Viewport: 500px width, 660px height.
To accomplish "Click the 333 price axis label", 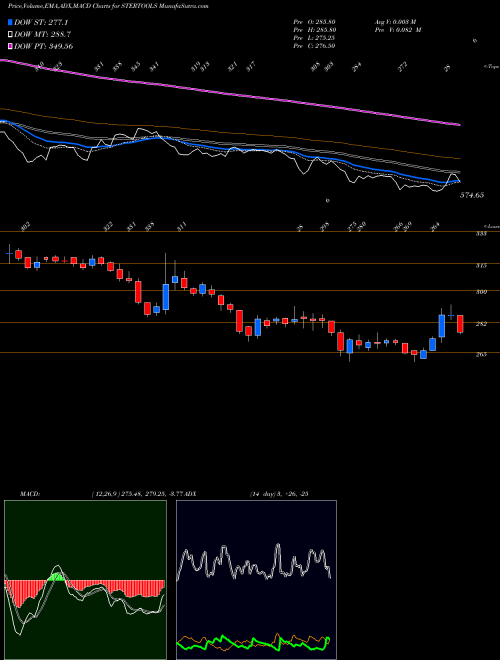I will 482,234.
